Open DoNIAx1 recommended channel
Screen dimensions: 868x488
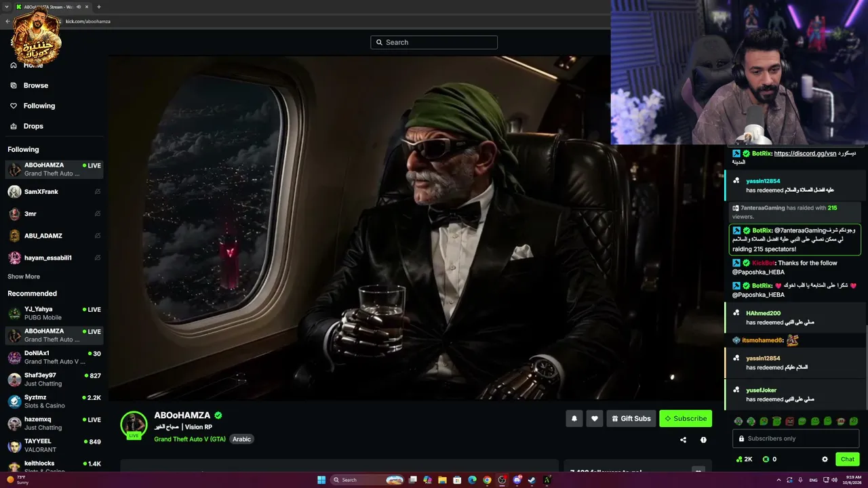pyautogui.click(x=54, y=357)
